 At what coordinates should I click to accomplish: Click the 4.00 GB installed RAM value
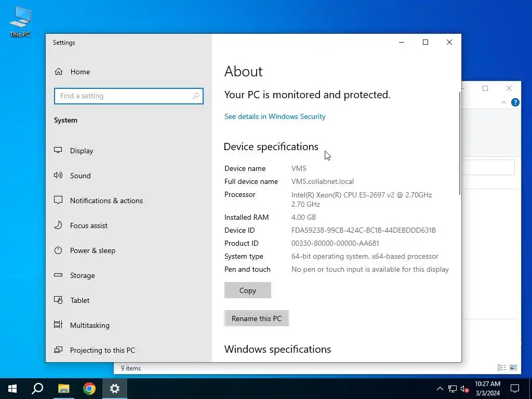(303, 217)
